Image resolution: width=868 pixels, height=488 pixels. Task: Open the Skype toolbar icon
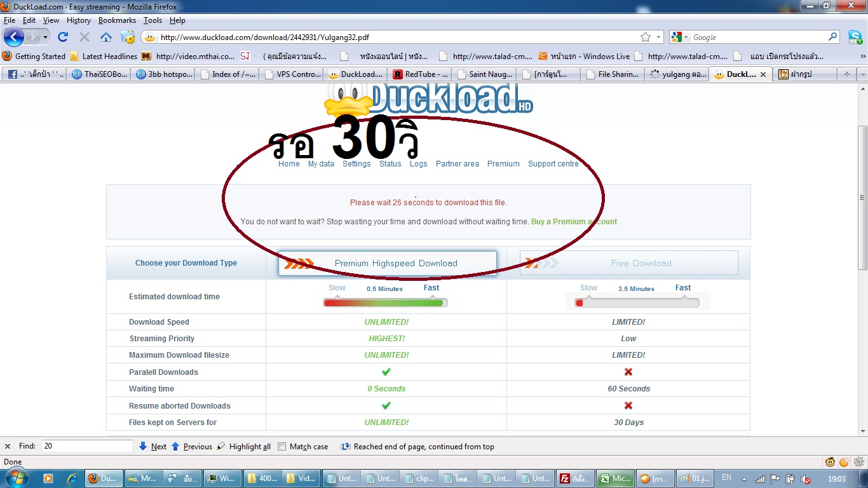(x=855, y=37)
